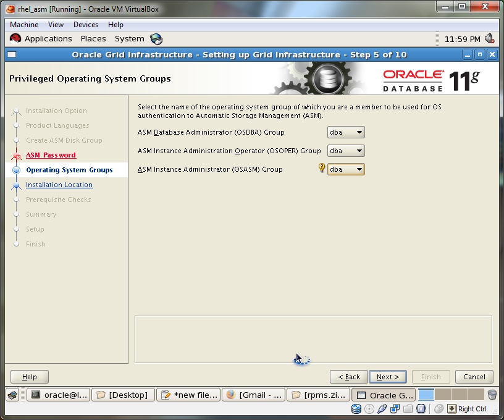Screen dimensions: 504x420
Task: Switch to *new file... editor taskbar window
Action: coord(188,395)
